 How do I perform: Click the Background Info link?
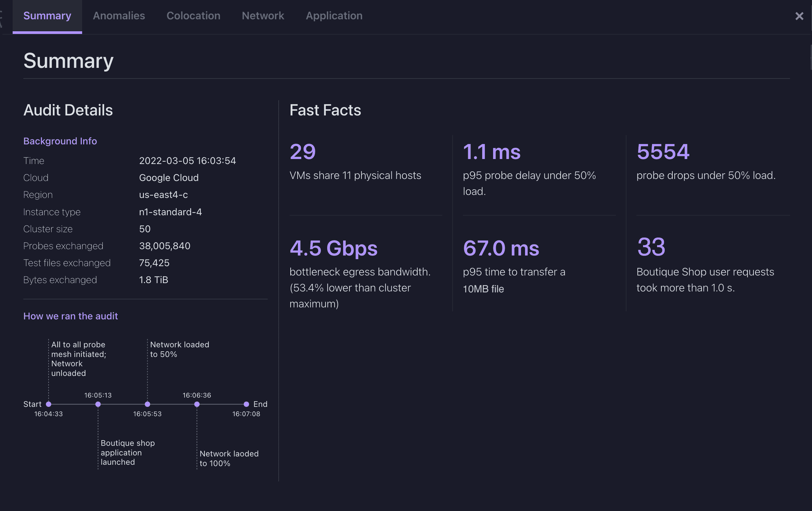tap(60, 141)
